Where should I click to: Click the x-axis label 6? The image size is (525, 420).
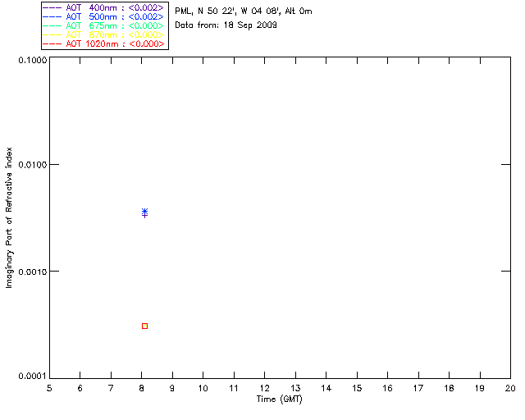click(80, 388)
